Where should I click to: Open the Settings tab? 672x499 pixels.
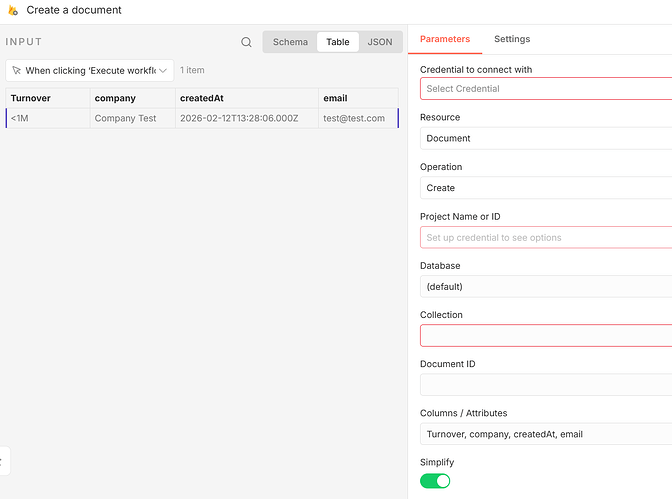pos(512,39)
